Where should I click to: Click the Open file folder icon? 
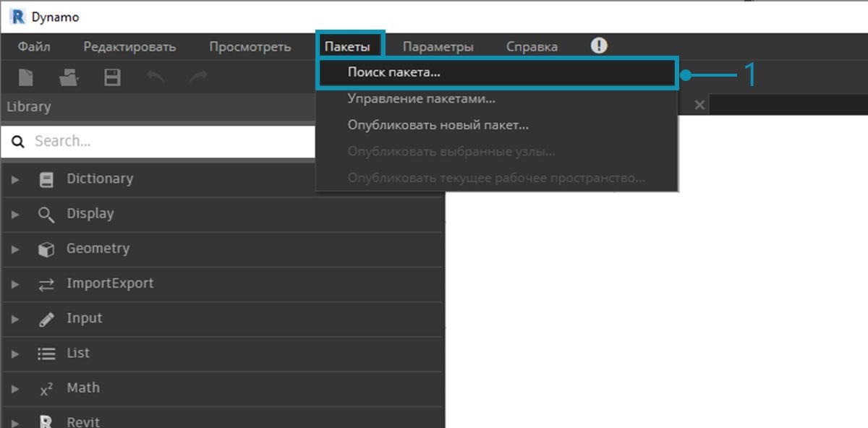pyautogui.click(x=69, y=77)
